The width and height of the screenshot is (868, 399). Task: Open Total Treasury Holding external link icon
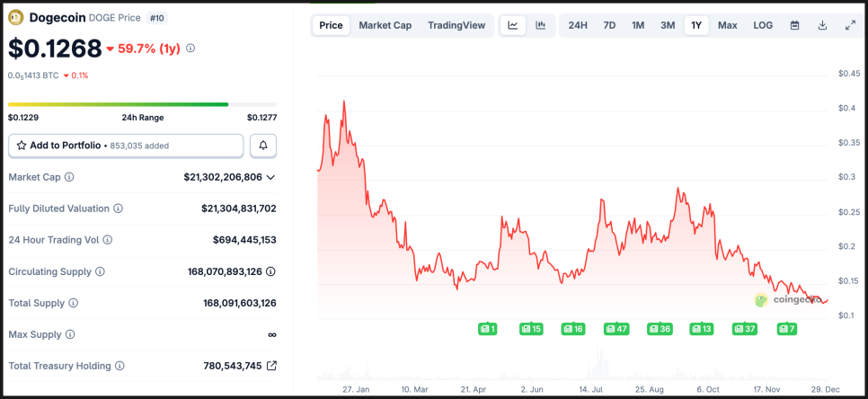[271, 366]
